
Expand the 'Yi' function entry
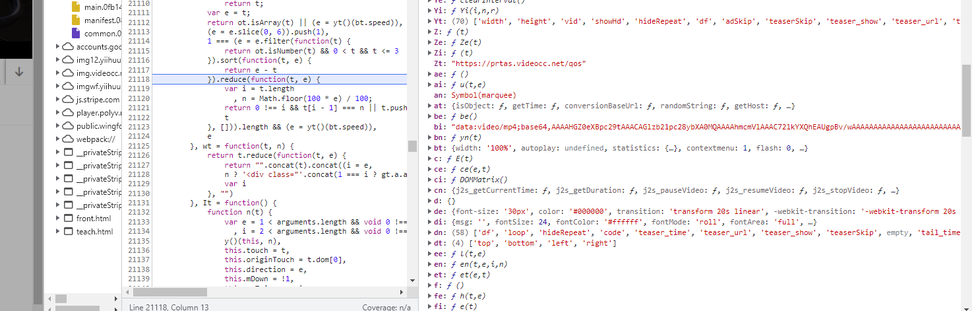click(x=431, y=11)
